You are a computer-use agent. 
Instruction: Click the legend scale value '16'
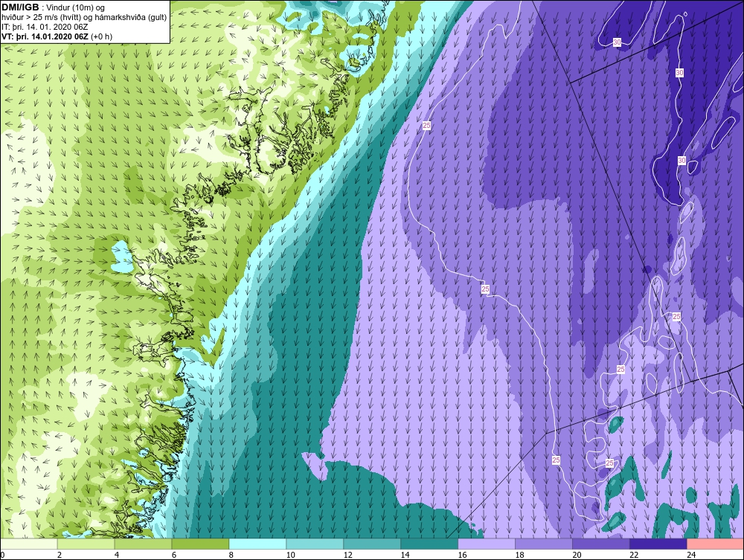click(x=462, y=555)
